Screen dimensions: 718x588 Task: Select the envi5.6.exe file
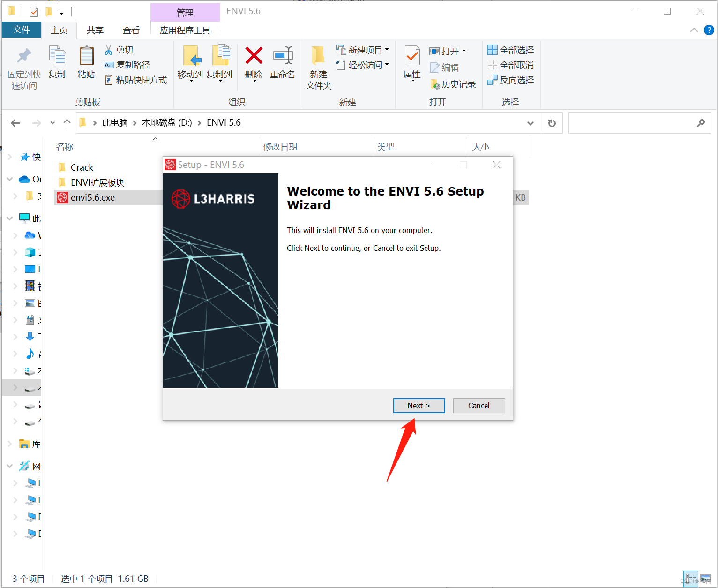pyautogui.click(x=93, y=197)
